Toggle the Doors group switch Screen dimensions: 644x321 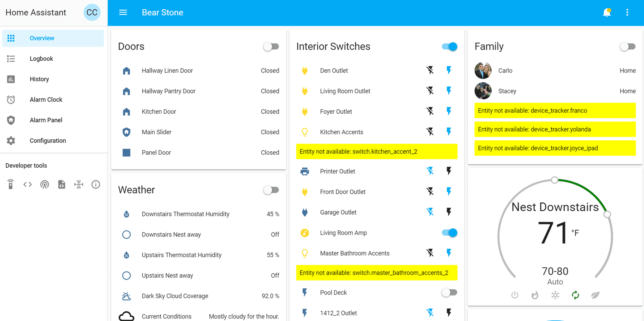click(271, 47)
